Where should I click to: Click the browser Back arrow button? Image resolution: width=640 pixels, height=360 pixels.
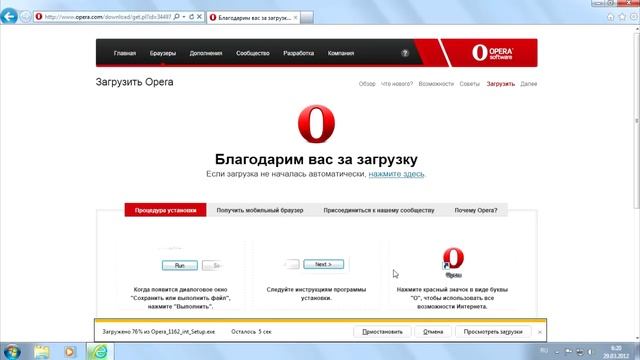click(x=9, y=17)
